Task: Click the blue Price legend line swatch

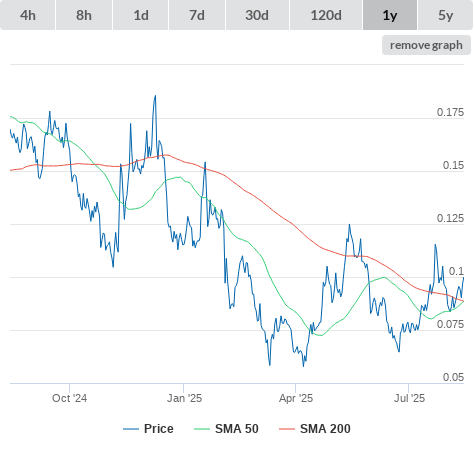Action: (131, 429)
